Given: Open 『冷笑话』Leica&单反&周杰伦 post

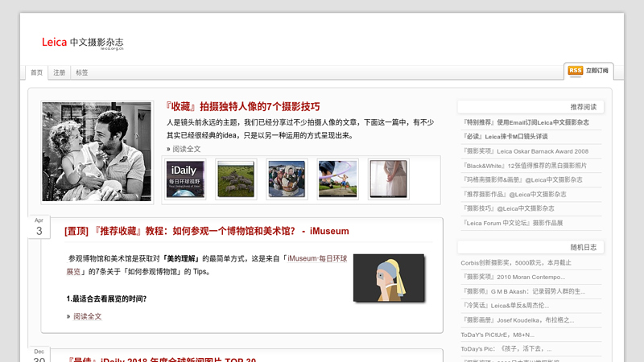Looking at the screenshot, I should point(506,306).
